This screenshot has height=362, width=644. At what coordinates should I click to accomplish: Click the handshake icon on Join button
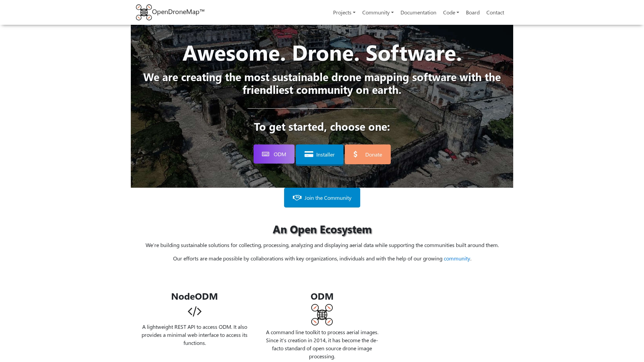pyautogui.click(x=297, y=198)
